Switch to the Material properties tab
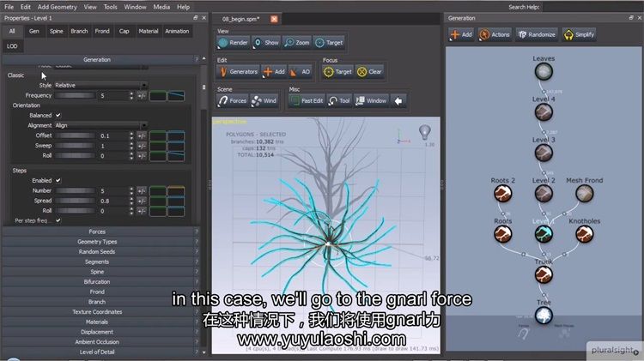 (x=149, y=31)
